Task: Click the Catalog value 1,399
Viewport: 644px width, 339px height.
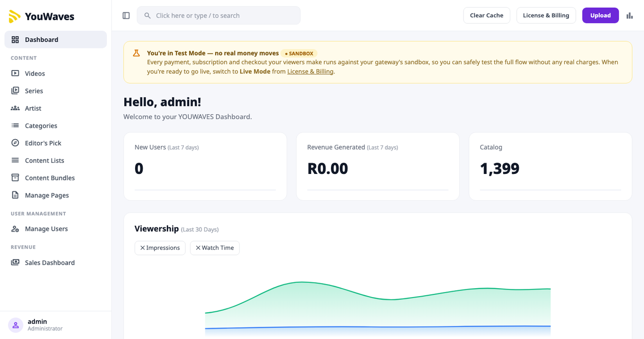Action: 499,168
